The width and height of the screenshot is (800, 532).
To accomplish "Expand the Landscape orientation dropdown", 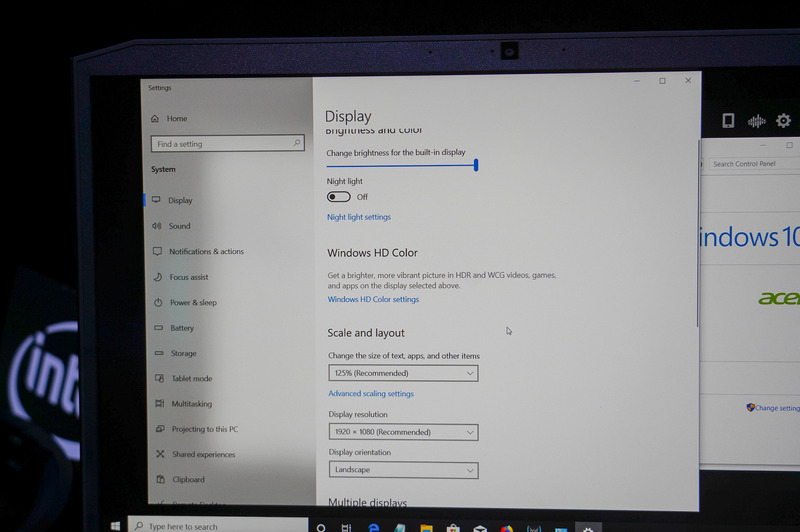I will [403, 470].
